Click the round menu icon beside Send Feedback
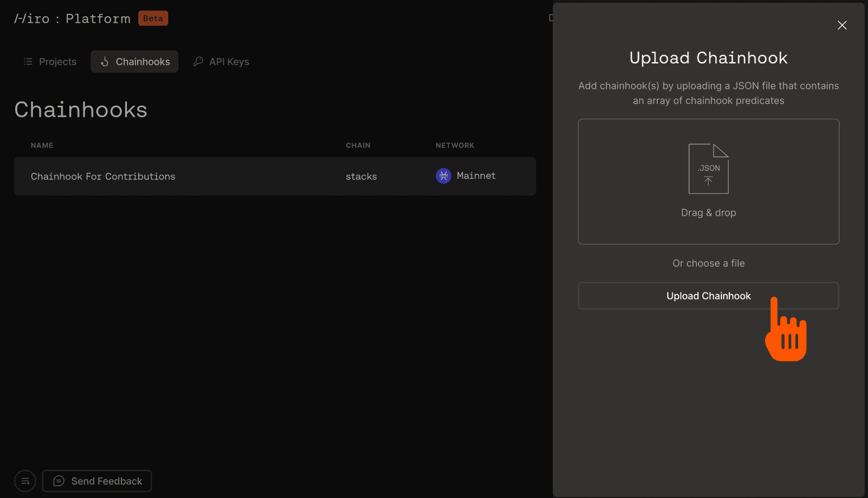This screenshot has height=498, width=868. coord(25,481)
